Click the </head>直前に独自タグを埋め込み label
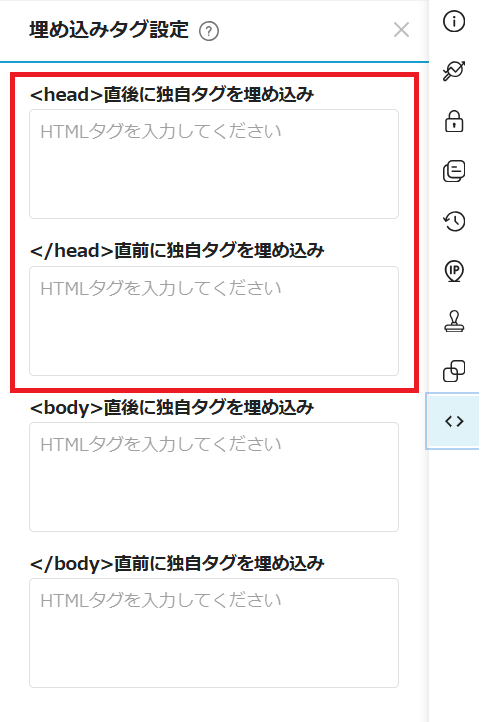Viewport: 485px width, 722px height. click(x=177, y=251)
